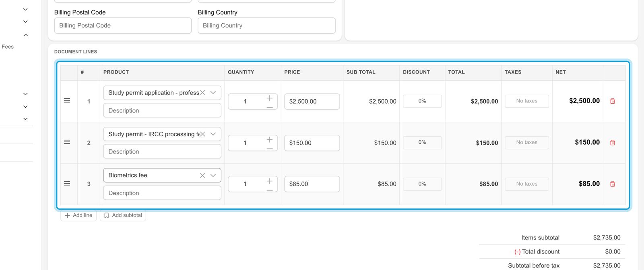The image size is (644, 270).
Task: Edit discount percent for line 3
Action: click(422, 184)
